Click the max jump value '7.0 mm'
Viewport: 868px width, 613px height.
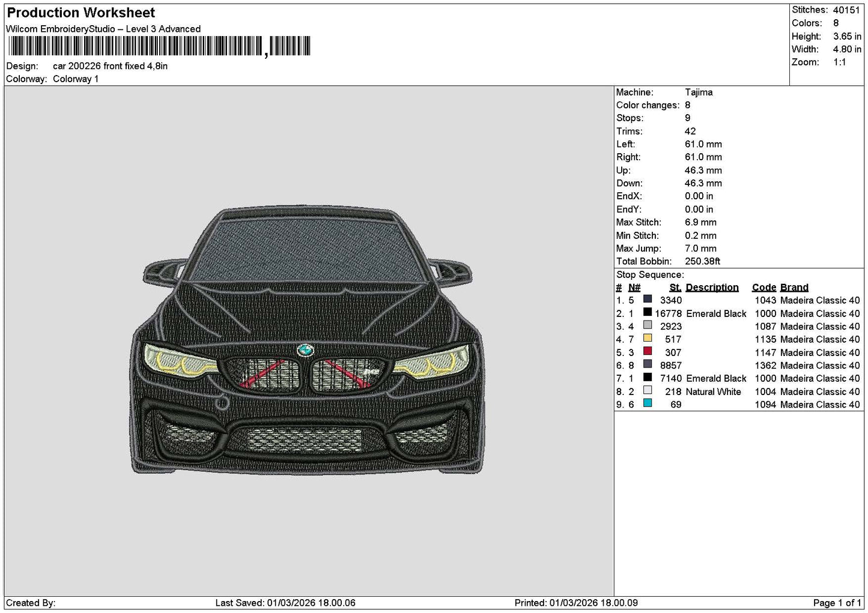pyautogui.click(x=700, y=249)
